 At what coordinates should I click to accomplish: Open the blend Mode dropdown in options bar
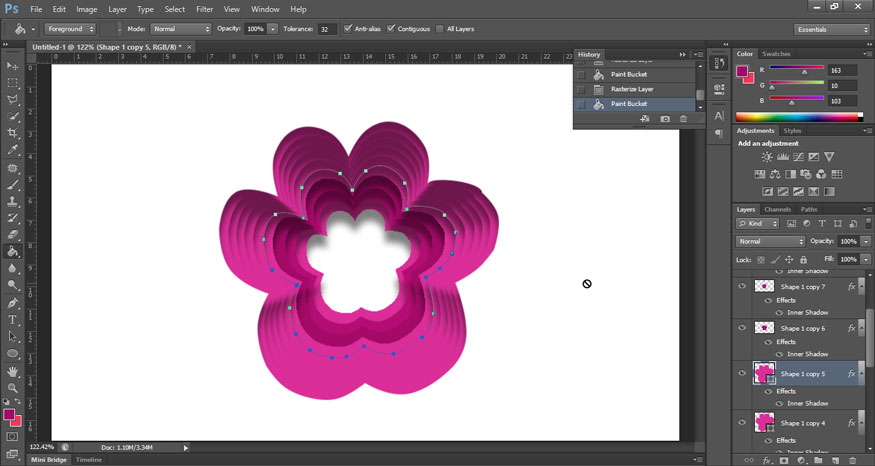pyautogui.click(x=180, y=29)
